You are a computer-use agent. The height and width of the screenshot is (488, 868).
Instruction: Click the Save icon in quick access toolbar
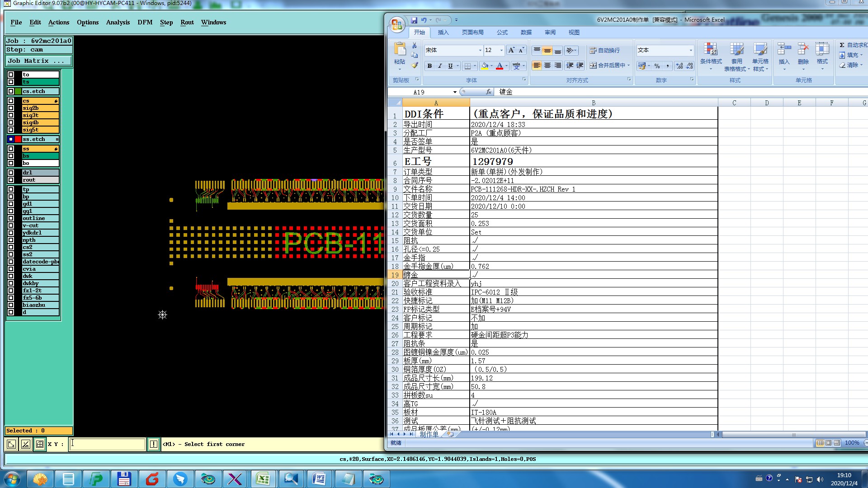(x=414, y=20)
